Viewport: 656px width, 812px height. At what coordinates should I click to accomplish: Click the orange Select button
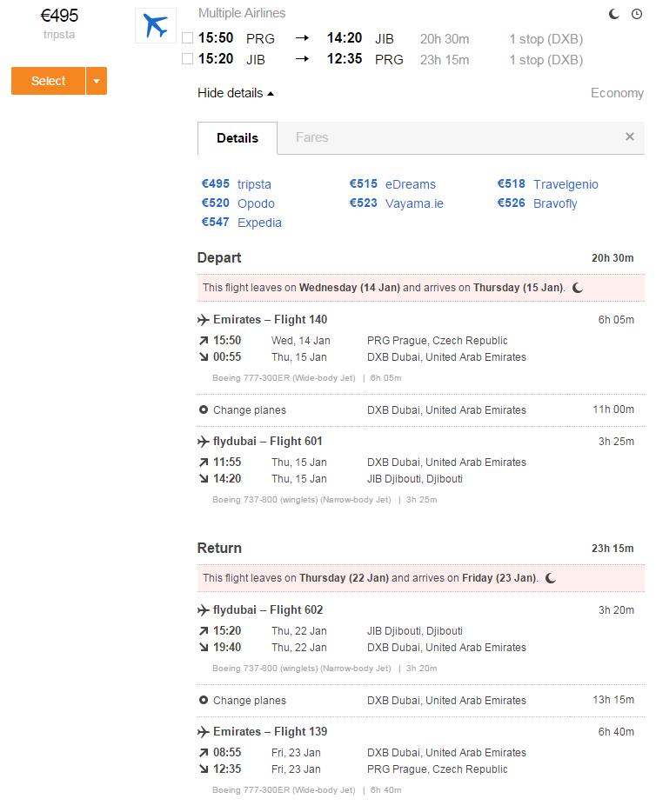(x=48, y=81)
